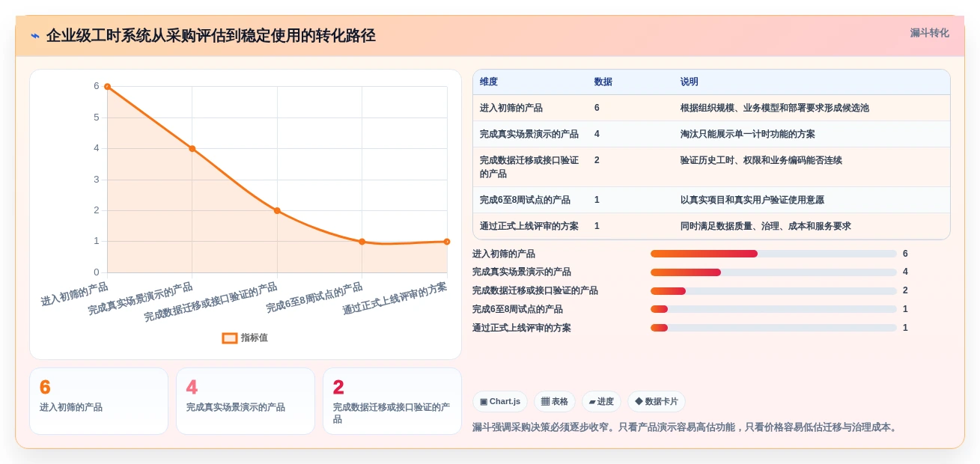Click the 完成真实场景演示的产品 progress bar
980x464 pixels.
point(773,272)
